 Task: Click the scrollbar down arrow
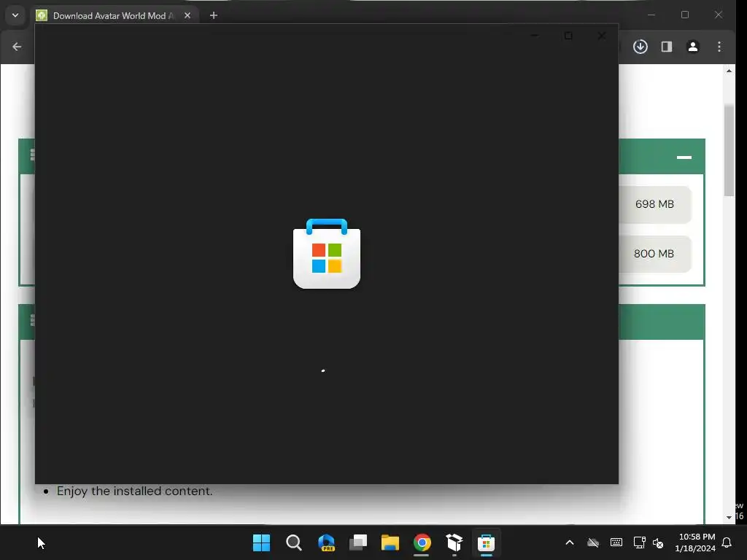pyautogui.click(x=729, y=518)
